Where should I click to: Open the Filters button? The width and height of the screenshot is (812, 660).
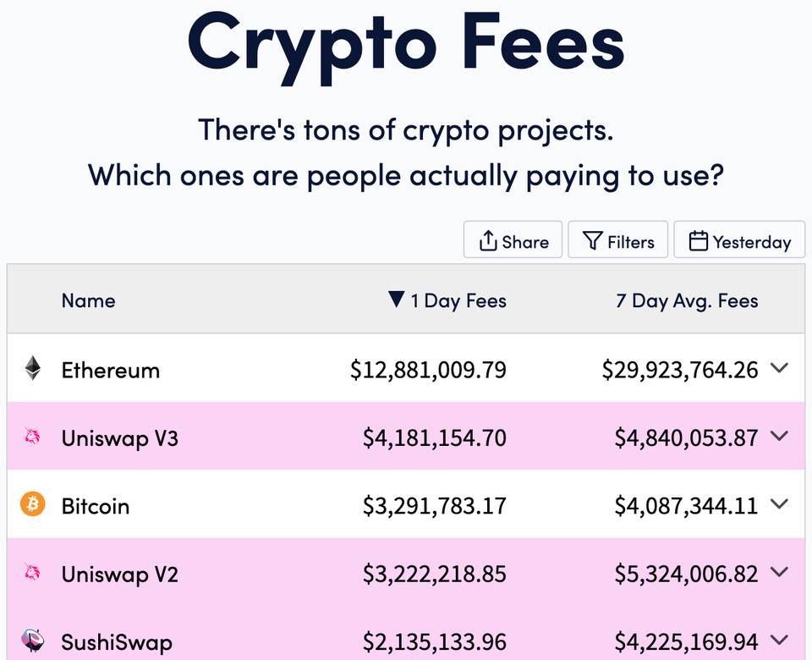[618, 241]
